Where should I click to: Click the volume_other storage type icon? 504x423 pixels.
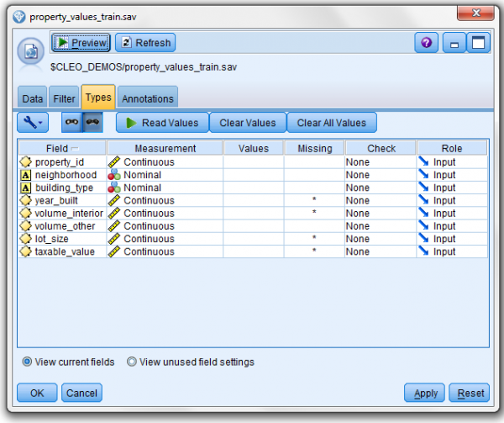click(25, 226)
